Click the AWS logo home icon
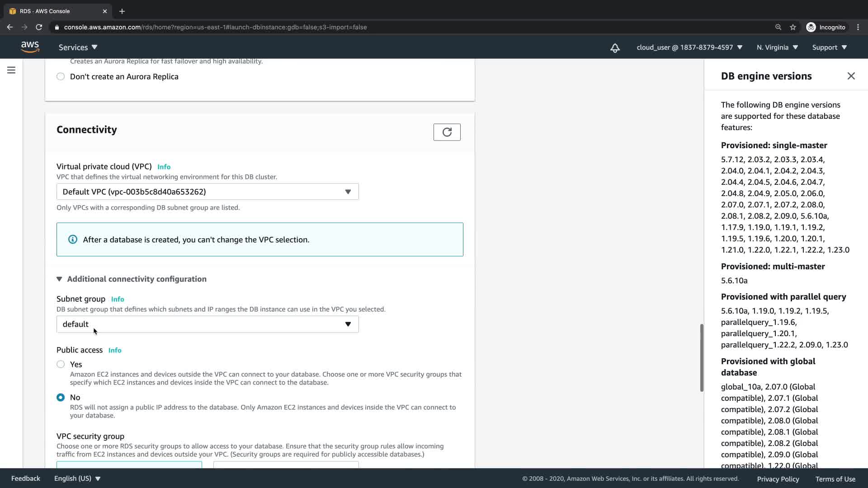Screen dimensions: 868x488 pyautogui.click(x=30, y=47)
